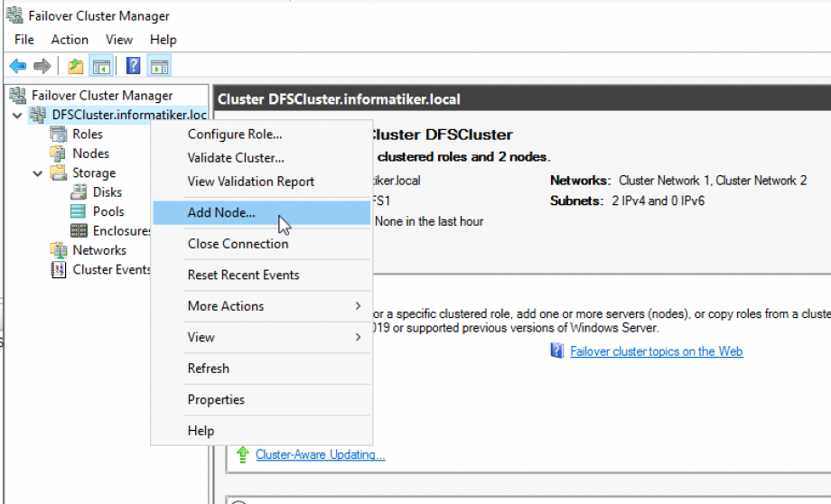Select the Disks storage tree icon
Screen dimensions: 831x504
click(x=79, y=192)
